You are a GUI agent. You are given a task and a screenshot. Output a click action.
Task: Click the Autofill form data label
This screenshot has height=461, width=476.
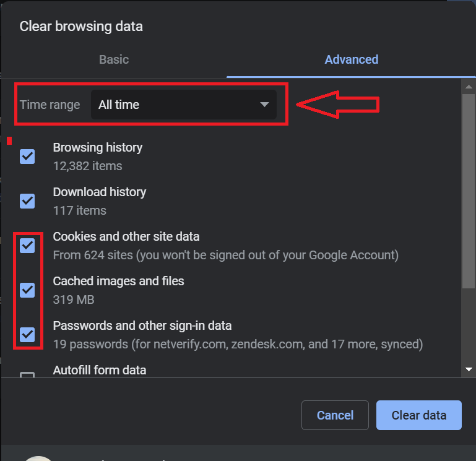pyautogui.click(x=100, y=370)
